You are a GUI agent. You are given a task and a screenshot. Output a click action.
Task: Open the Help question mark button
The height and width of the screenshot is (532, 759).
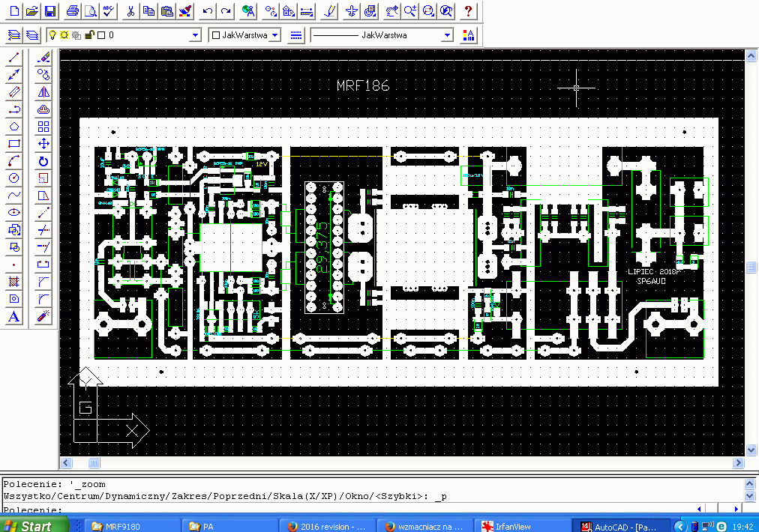click(x=468, y=11)
